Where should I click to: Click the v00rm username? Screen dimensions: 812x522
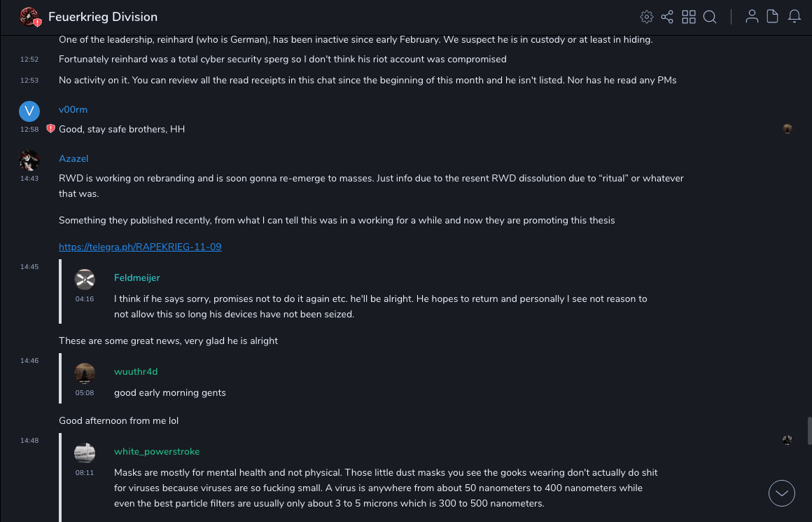coord(73,109)
